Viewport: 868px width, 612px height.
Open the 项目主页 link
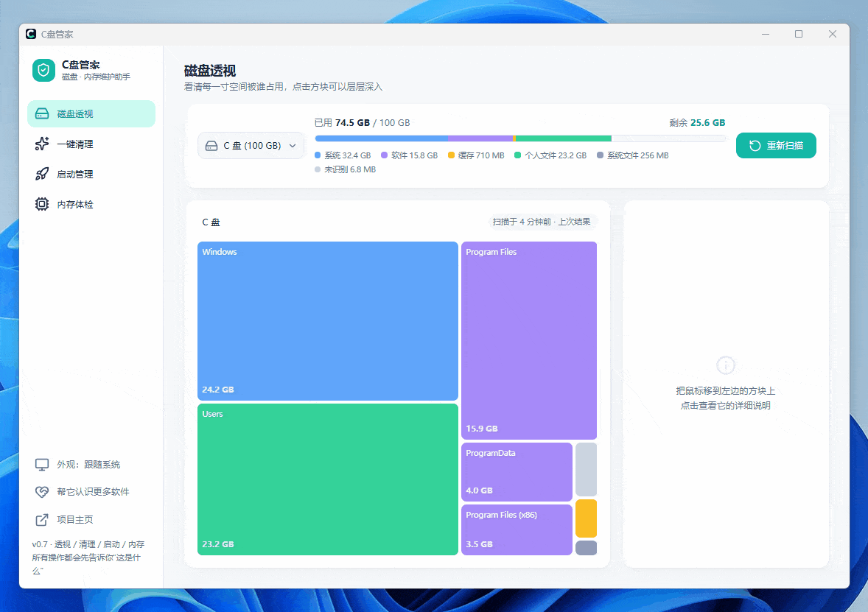pos(91,520)
